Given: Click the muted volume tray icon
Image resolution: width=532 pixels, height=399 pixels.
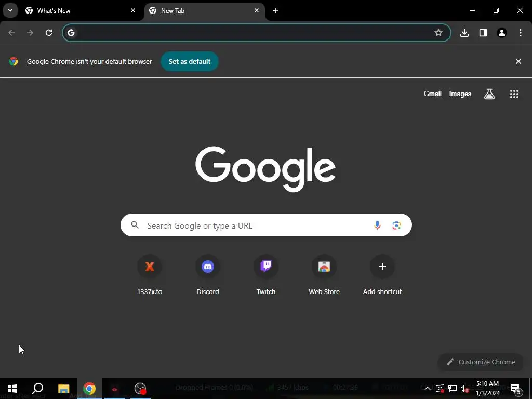Looking at the screenshot, I should point(465,389).
